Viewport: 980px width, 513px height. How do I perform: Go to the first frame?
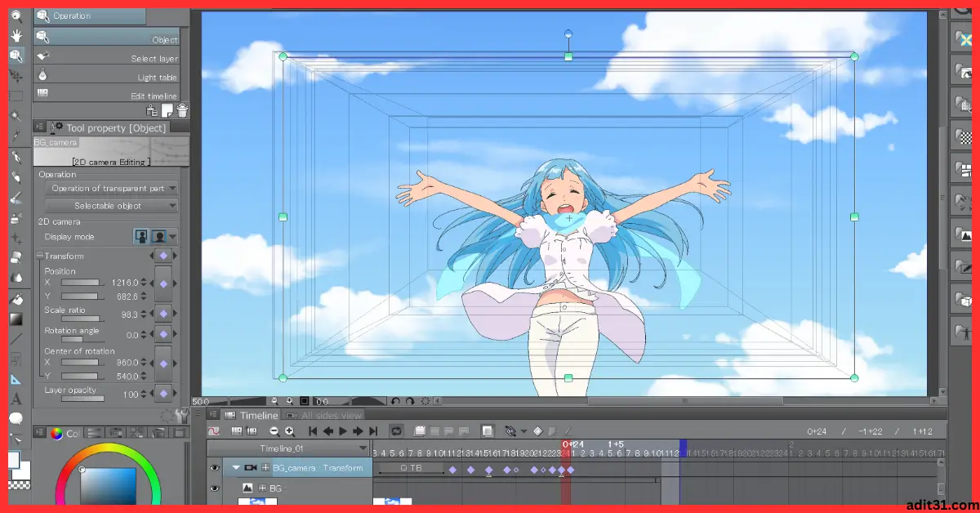[313, 430]
